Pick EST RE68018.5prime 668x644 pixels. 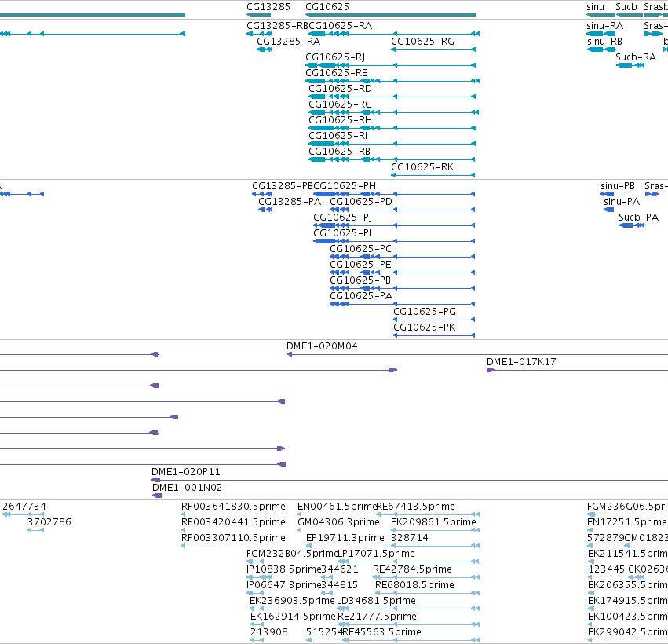point(414,585)
